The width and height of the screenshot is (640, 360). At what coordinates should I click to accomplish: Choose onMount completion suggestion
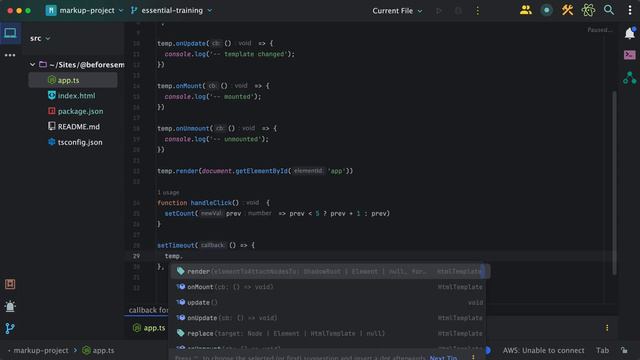pyautogui.click(x=329, y=287)
